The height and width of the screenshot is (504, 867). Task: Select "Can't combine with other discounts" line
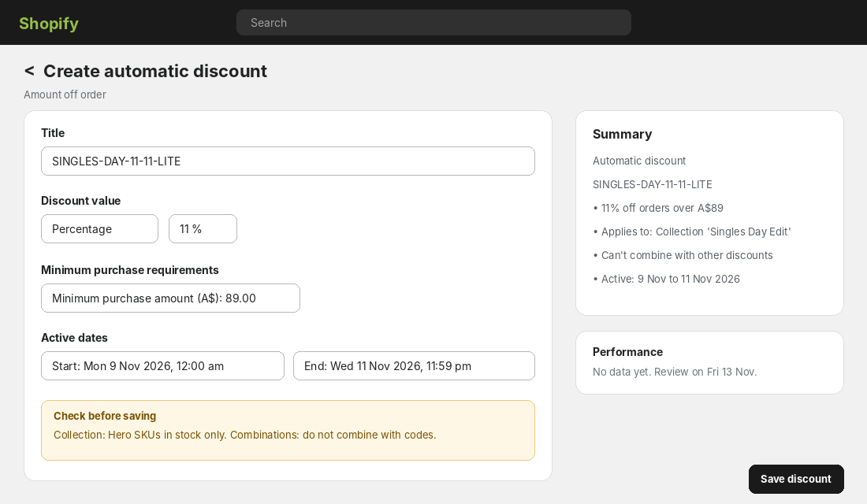683,255
